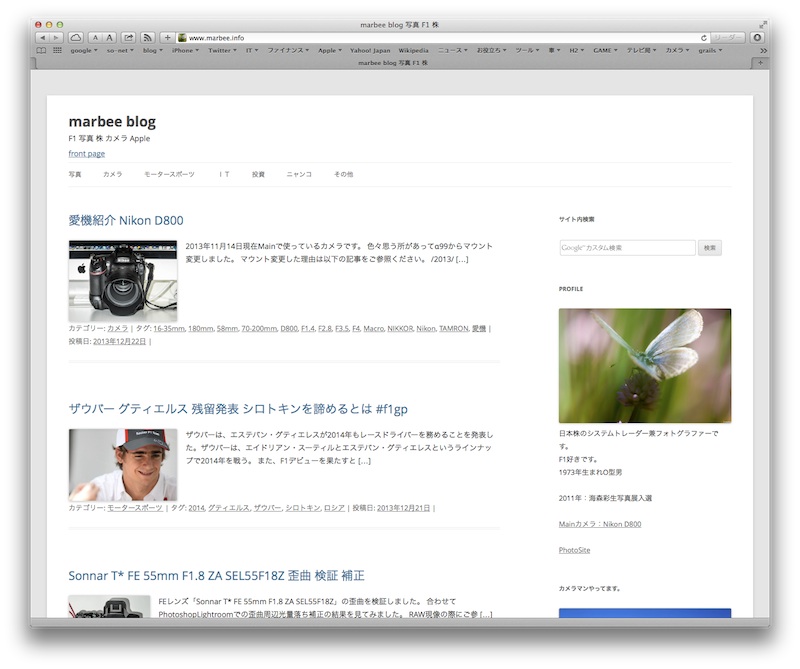Select the 投資 navigation tab
The image size is (800, 669).
point(257,173)
